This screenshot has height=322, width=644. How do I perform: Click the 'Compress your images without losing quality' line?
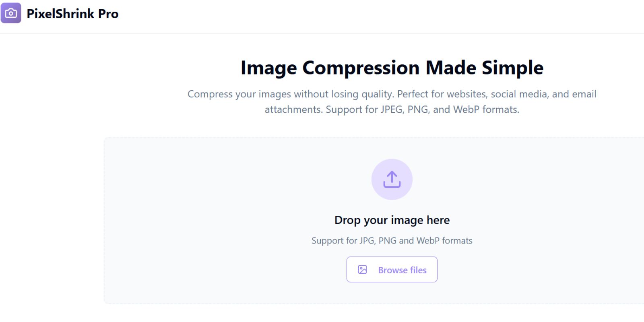[291, 94]
